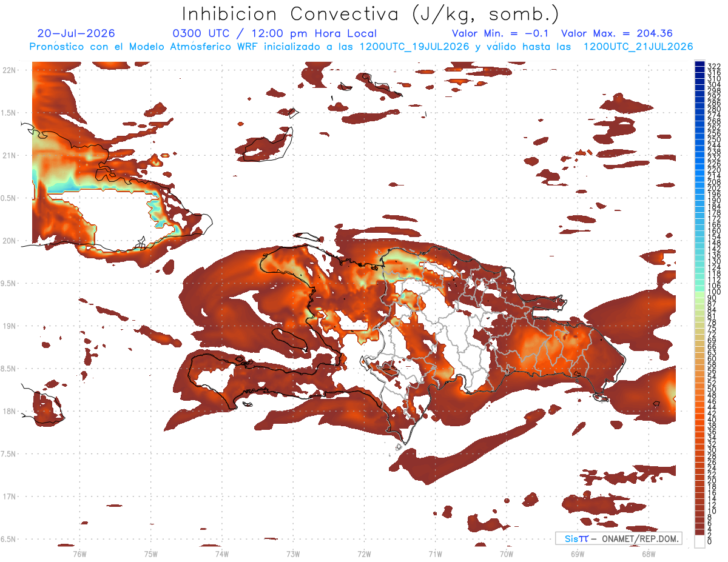Click the "19N" latitude label
Viewport: 728px width, 562px height.
coord(10,326)
